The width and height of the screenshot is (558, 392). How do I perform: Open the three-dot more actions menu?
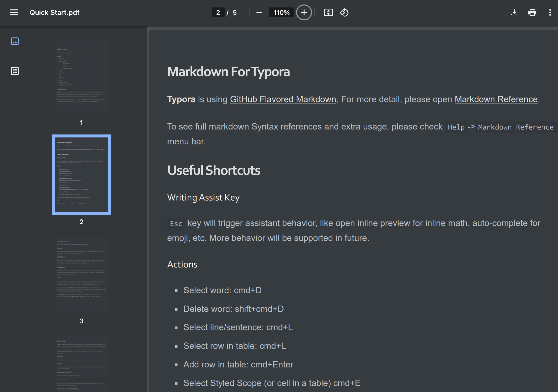point(550,12)
